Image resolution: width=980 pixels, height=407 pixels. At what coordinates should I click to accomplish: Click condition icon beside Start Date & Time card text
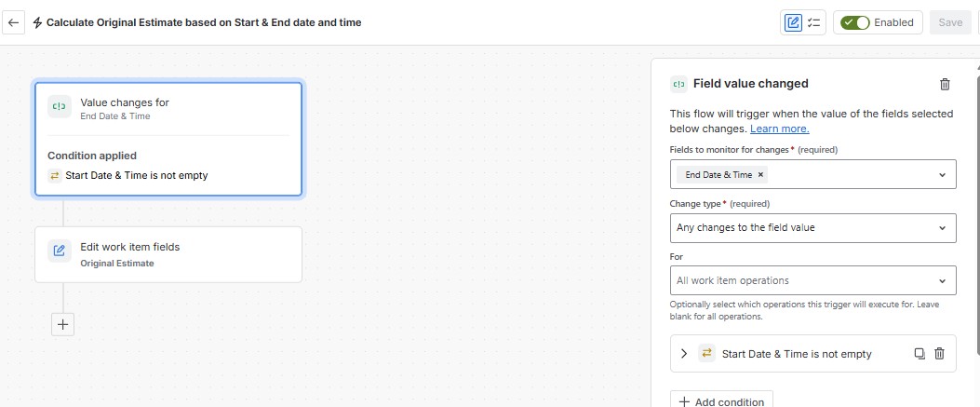[54, 176]
